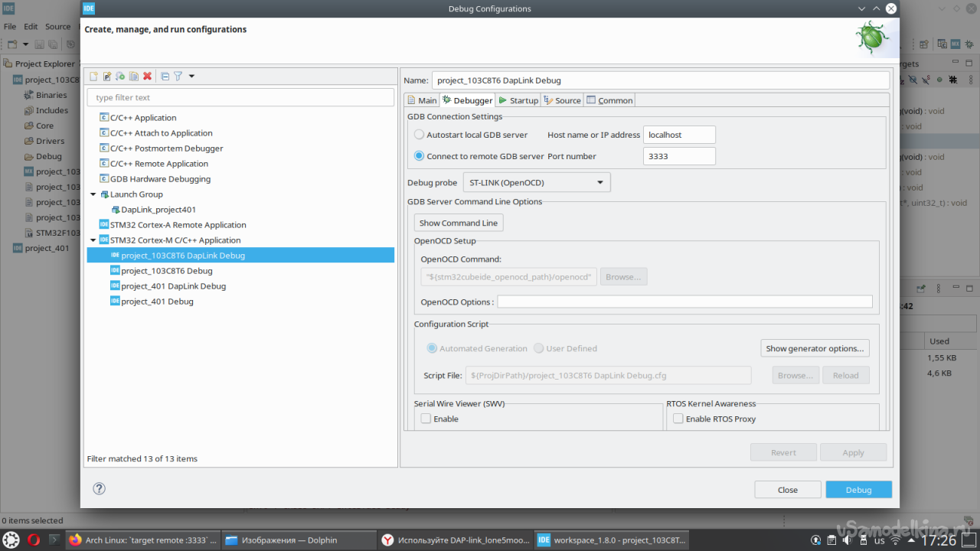Enable the Serial Wire Viewer checkbox

426,419
